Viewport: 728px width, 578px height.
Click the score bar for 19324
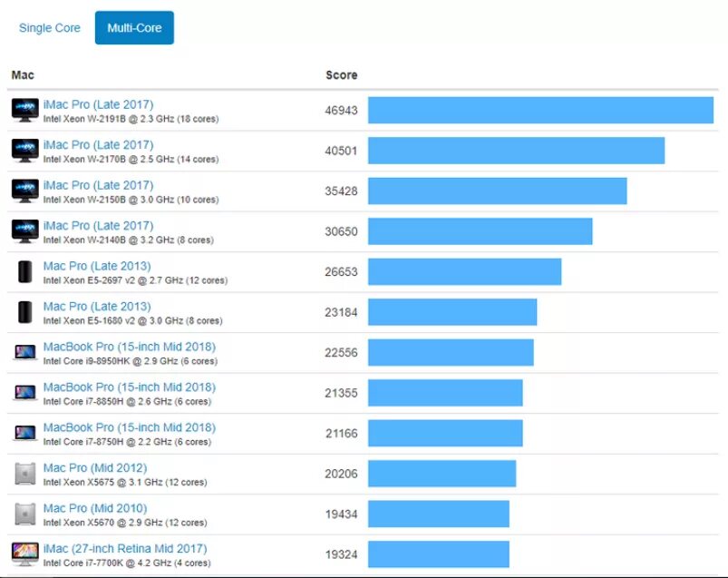point(439,554)
